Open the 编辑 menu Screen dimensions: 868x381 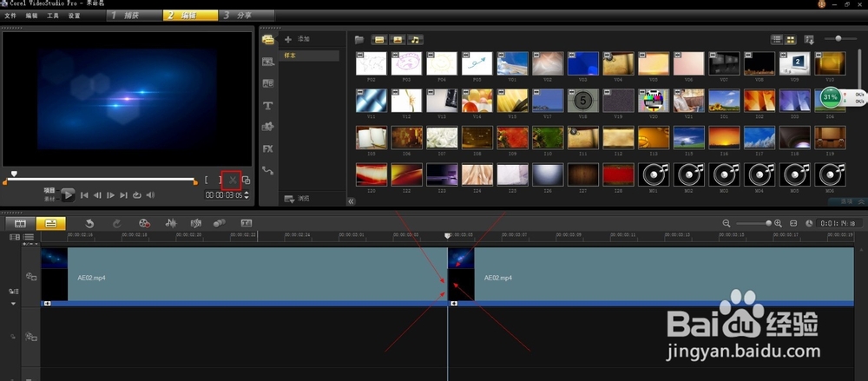click(31, 16)
